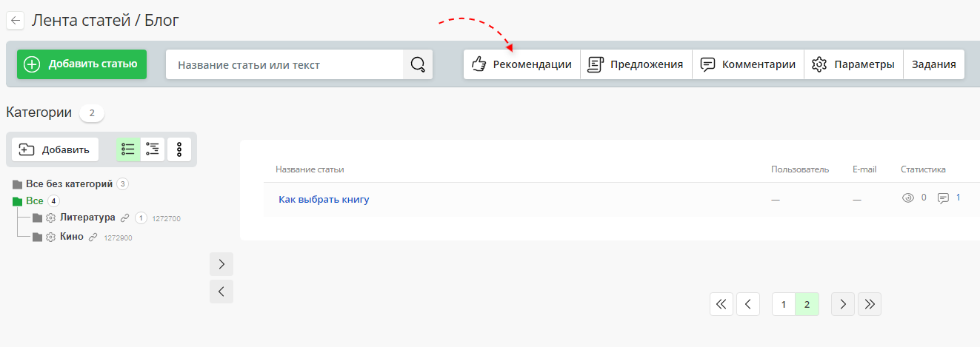Switch categories to tree view
This screenshot has width=980, height=347.
(x=153, y=149)
